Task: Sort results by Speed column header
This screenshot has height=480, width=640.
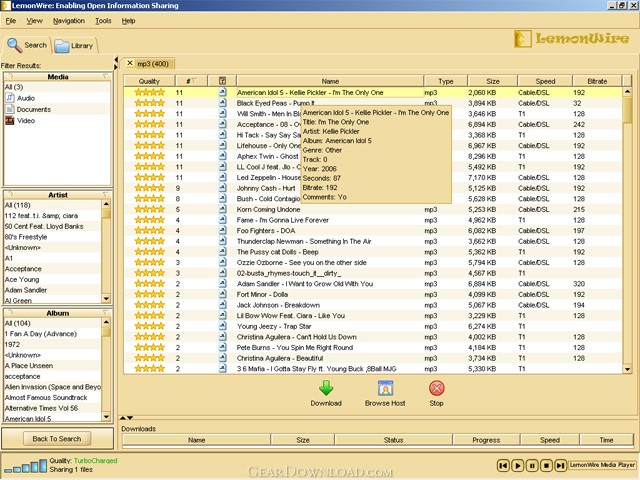Action: [545, 81]
